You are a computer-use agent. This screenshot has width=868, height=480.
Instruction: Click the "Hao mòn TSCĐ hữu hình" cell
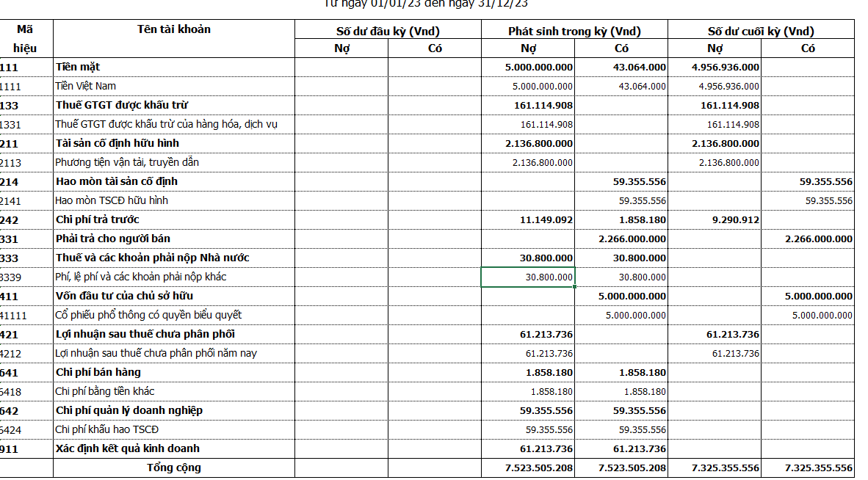click(x=174, y=200)
